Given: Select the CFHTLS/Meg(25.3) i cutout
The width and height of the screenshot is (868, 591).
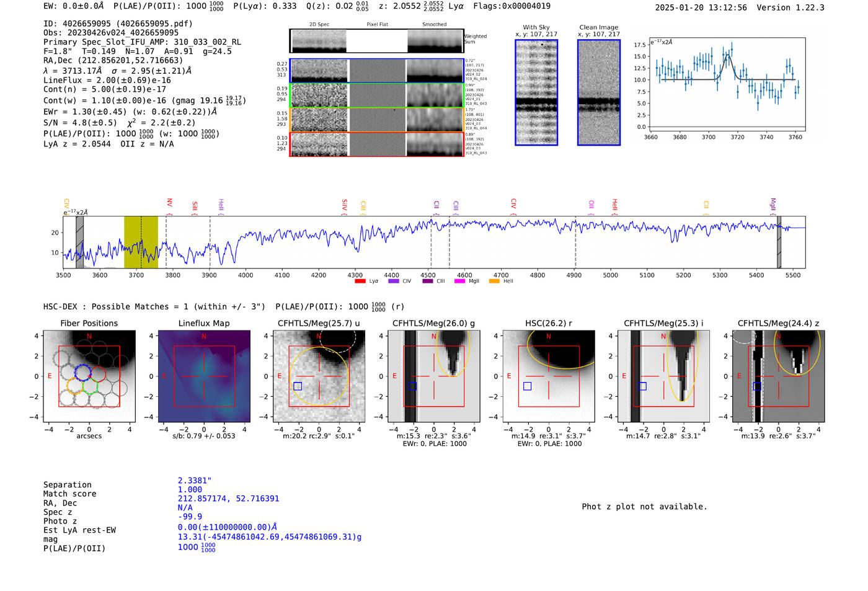Looking at the screenshot, I should (x=663, y=376).
